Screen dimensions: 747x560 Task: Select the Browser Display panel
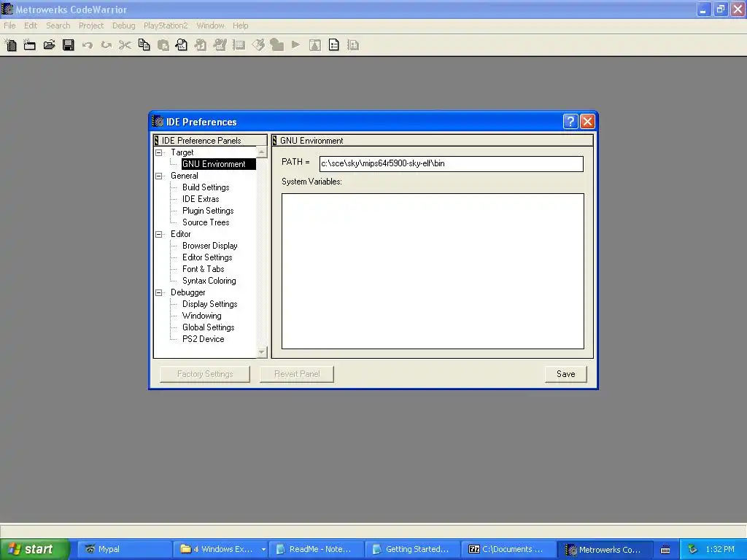point(209,246)
